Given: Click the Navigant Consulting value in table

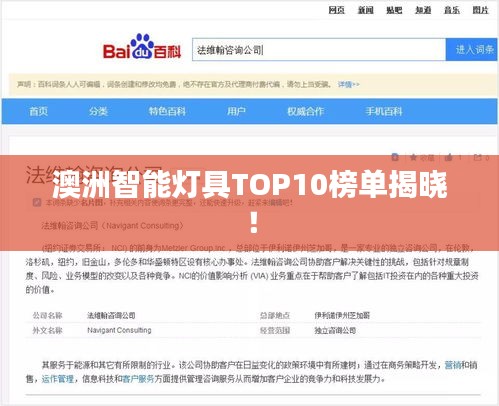Looking at the screenshot, I should point(119,330).
